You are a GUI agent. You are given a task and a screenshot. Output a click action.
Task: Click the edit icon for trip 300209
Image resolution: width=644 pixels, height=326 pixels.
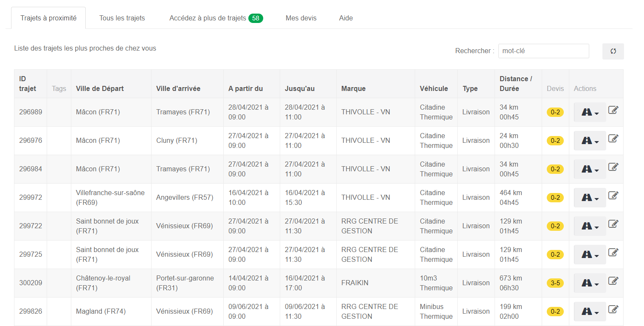tap(613, 281)
